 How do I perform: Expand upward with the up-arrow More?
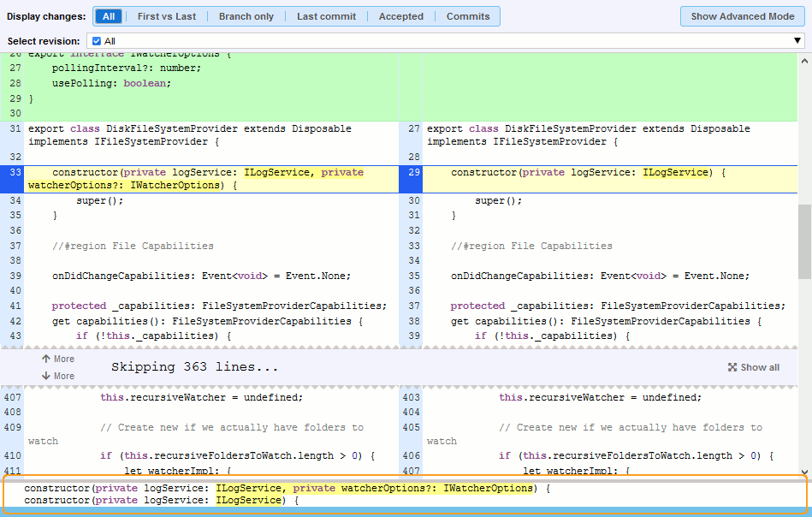click(x=57, y=360)
